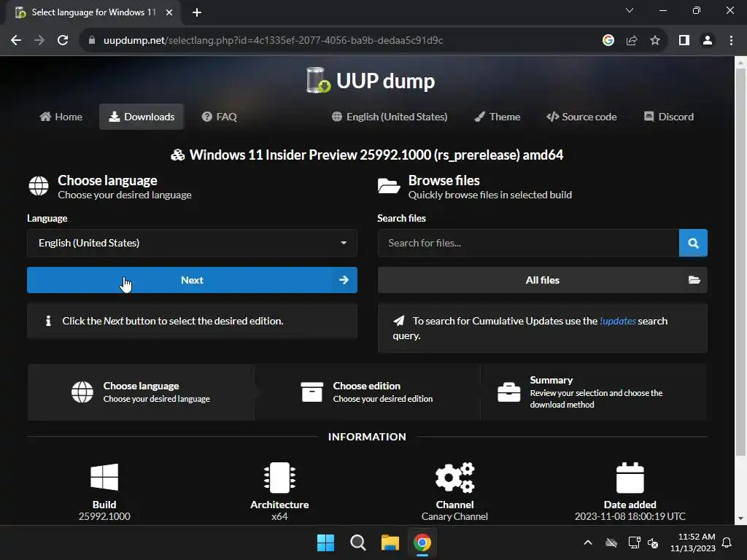
Task: Click the Architecture chip icon
Action: click(279, 477)
